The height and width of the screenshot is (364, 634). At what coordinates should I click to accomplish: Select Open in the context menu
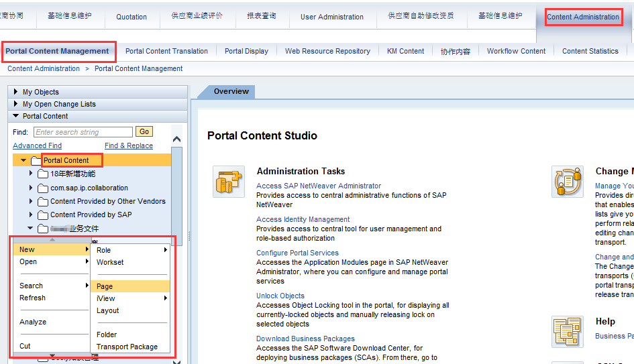(x=52, y=262)
